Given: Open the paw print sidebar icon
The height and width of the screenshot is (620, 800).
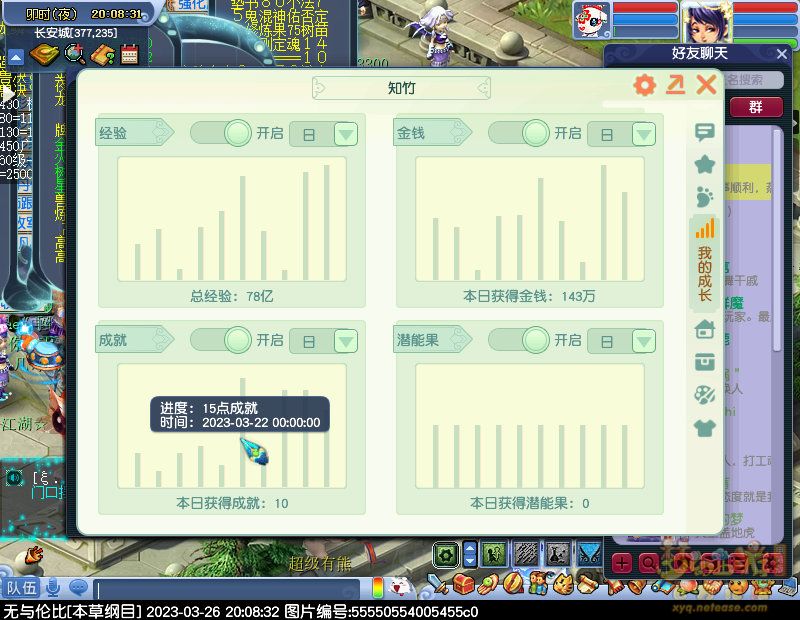Looking at the screenshot, I should tap(705, 196).
